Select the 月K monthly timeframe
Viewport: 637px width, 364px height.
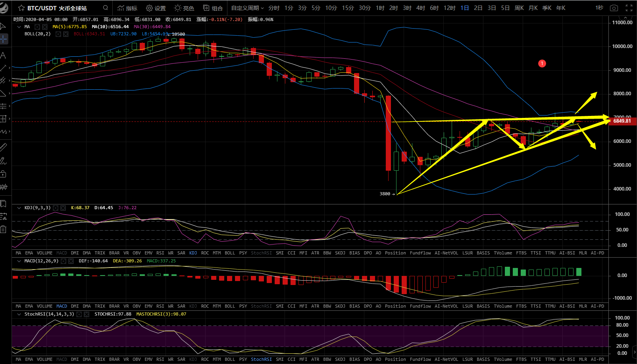tap(533, 8)
